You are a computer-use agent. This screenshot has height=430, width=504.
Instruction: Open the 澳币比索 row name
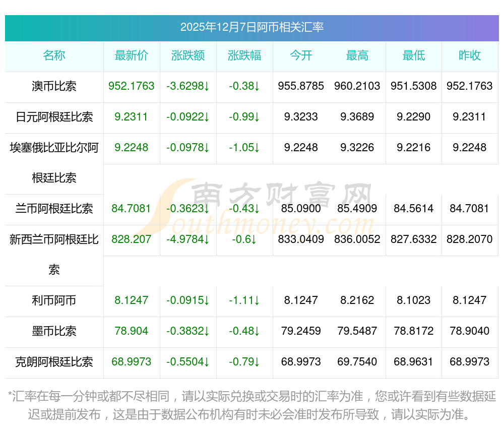54,86
